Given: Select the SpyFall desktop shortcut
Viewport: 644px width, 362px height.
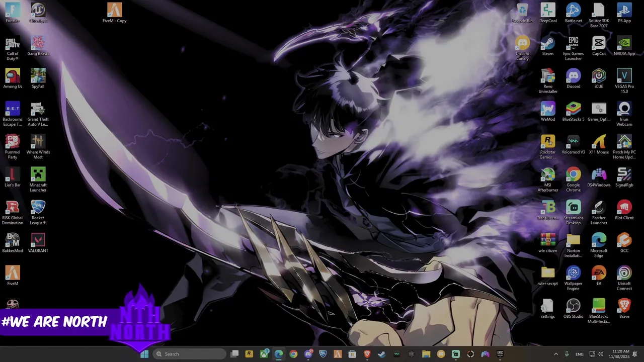Looking at the screenshot, I should 38,78.
